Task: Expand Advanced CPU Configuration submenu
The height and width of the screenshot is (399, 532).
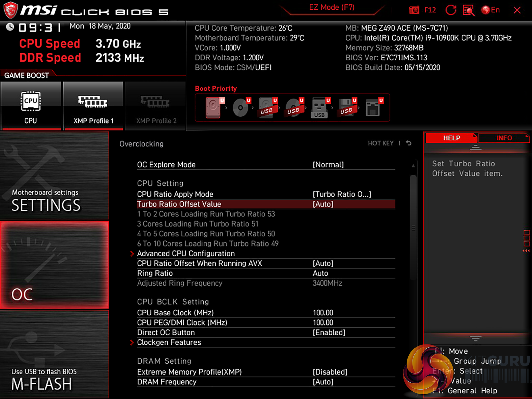Action: tap(186, 254)
